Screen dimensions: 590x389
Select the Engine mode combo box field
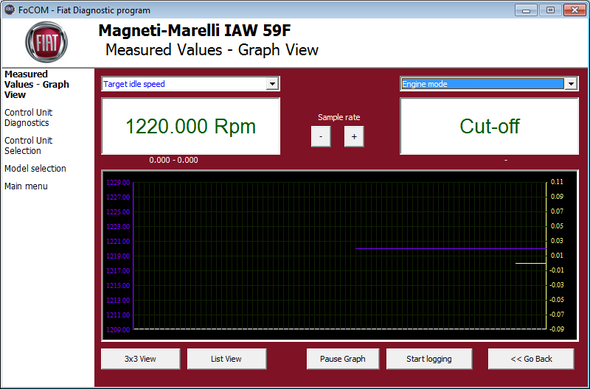(489, 84)
